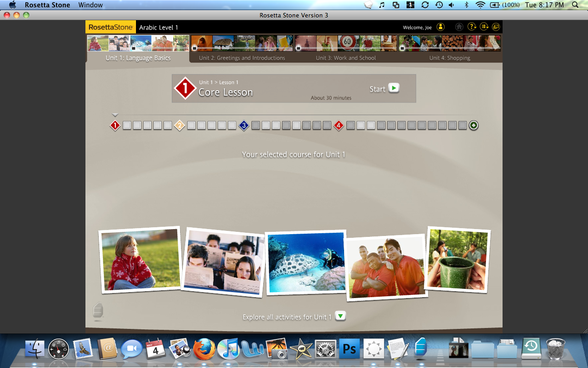Click the Tue 8:17 PM clock in menu bar
Image resolution: width=588 pixels, height=368 pixels.
click(544, 5)
